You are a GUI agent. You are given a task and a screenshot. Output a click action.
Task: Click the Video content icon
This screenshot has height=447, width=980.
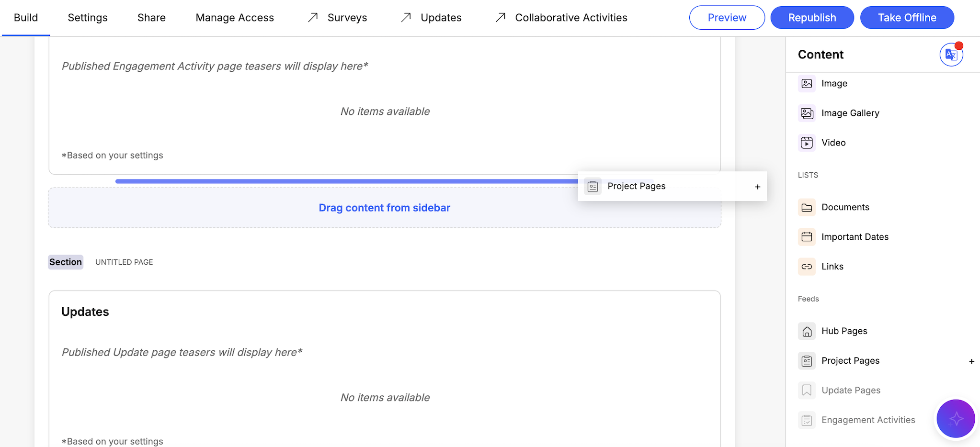pyautogui.click(x=807, y=143)
